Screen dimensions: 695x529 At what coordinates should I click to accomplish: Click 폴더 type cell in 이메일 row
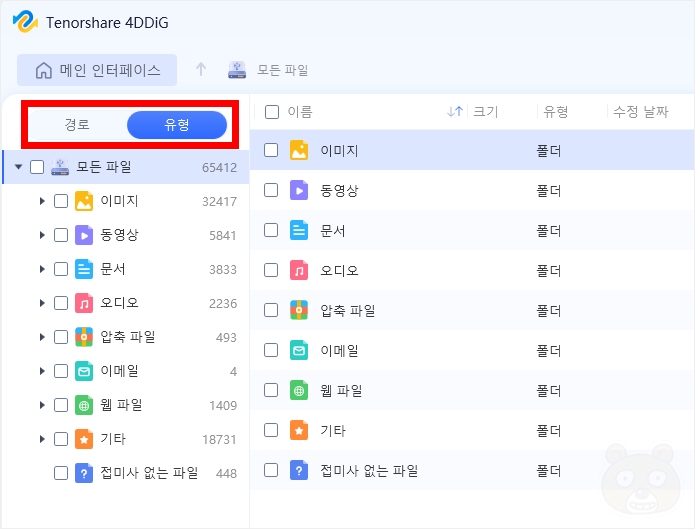coord(549,351)
